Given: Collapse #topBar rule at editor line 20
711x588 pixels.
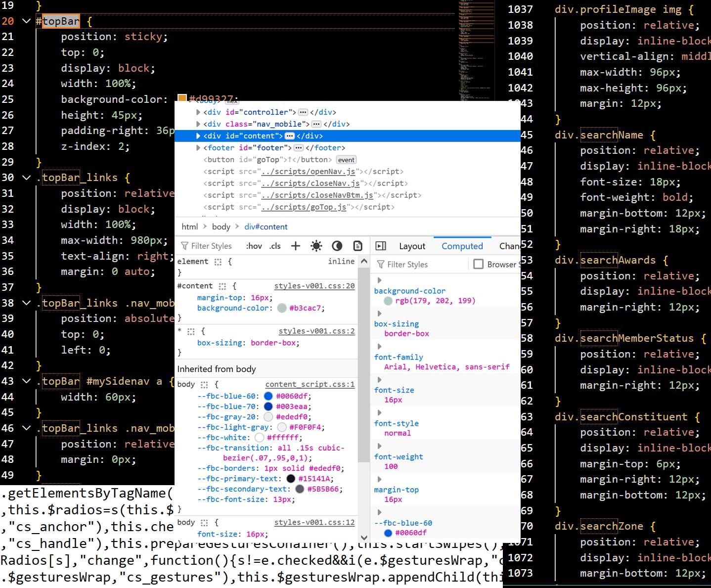Looking at the screenshot, I should click(x=27, y=21).
